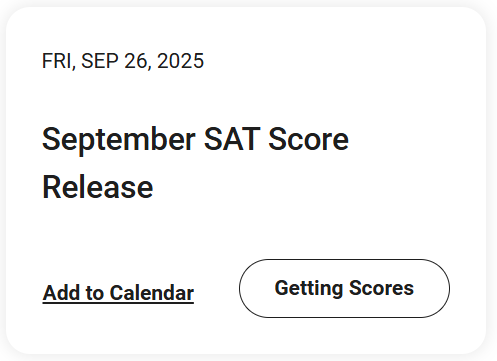Click FRI in the date label
Viewport: 497px width, 361px height.
(x=58, y=61)
